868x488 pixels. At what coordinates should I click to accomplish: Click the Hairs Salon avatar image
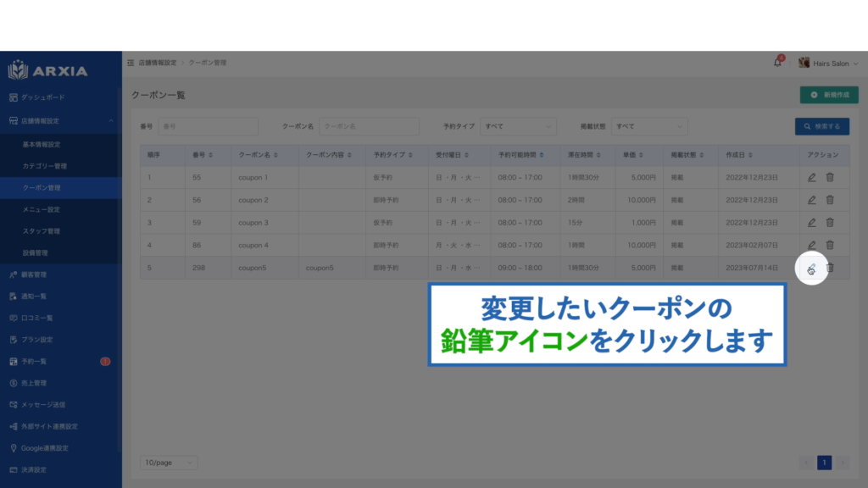(804, 64)
